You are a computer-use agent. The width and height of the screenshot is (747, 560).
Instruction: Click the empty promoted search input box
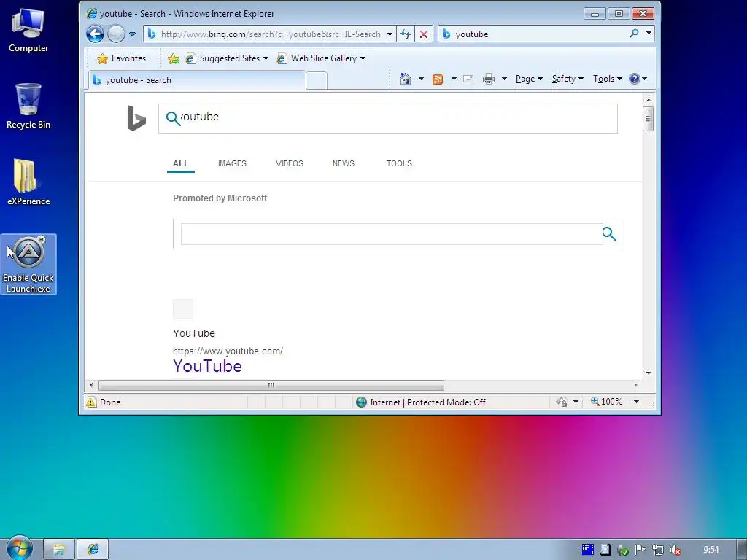click(x=392, y=234)
